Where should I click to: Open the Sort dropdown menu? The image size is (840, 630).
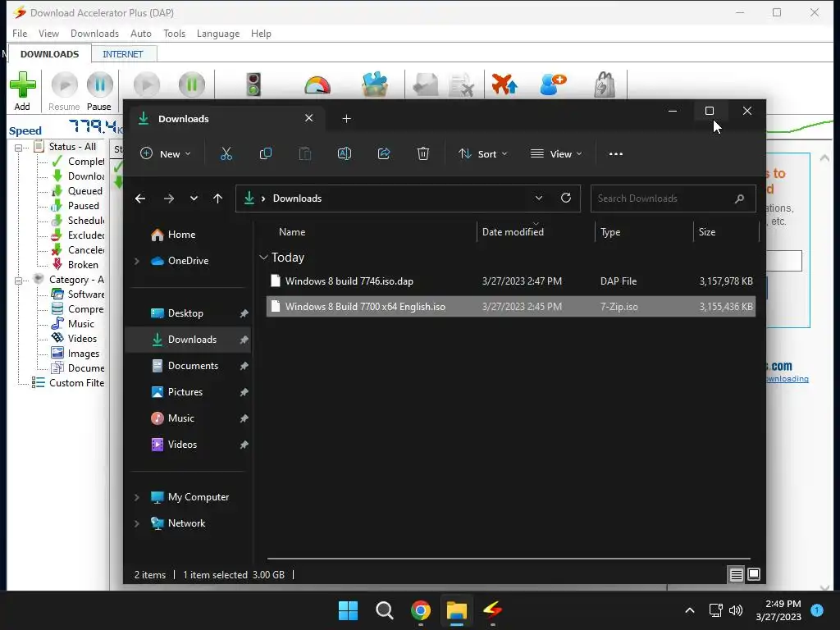pyautogui.click(x=482, y=153)
